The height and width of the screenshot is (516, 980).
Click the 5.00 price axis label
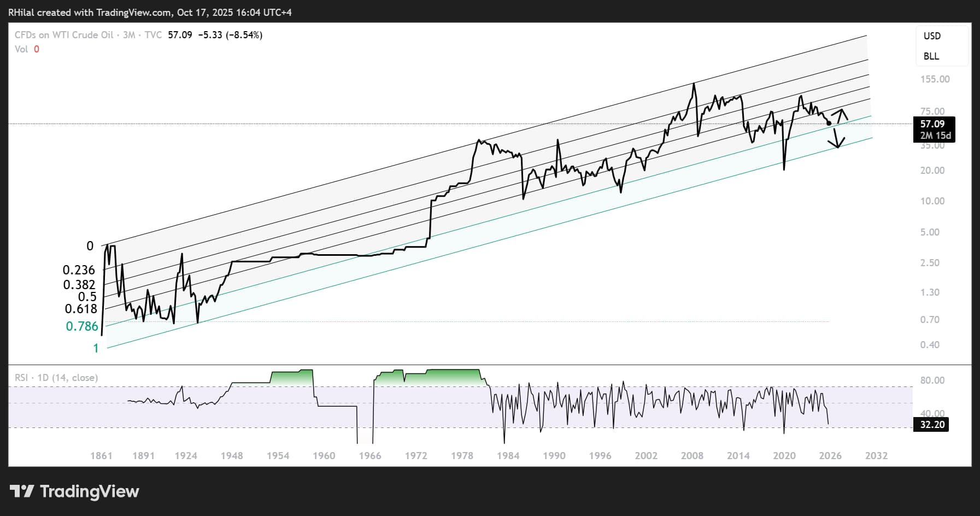pos(930,232)
